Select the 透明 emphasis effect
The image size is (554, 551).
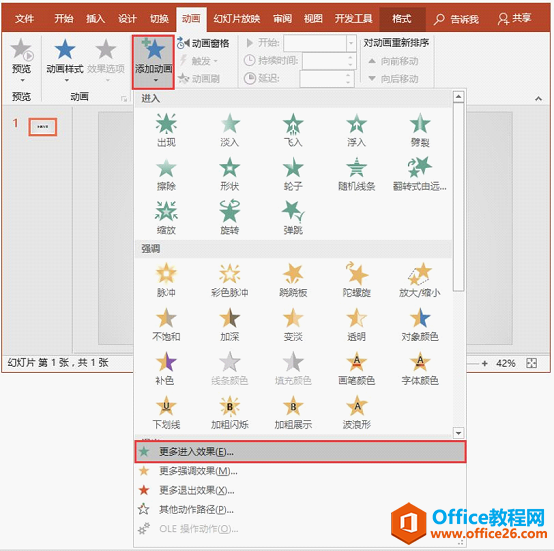pyautogui.click(x=356, y=324)
